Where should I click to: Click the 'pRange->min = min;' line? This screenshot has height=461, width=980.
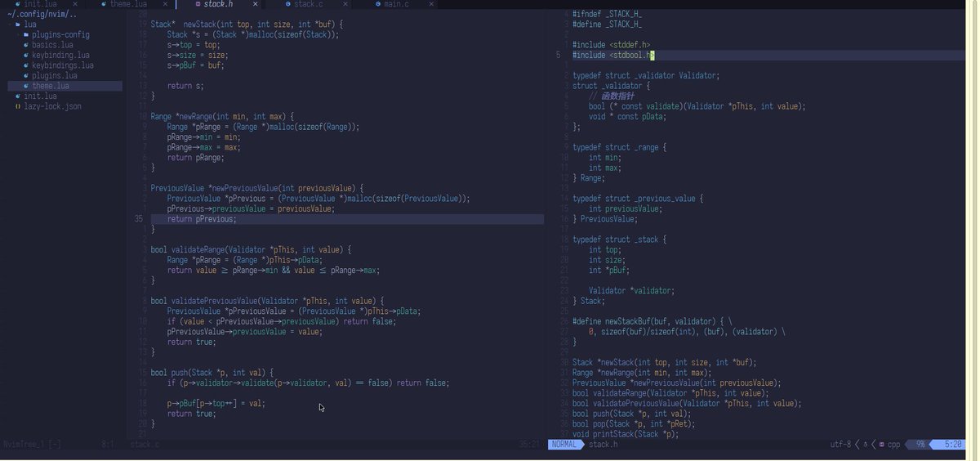(x=204, y=137)
